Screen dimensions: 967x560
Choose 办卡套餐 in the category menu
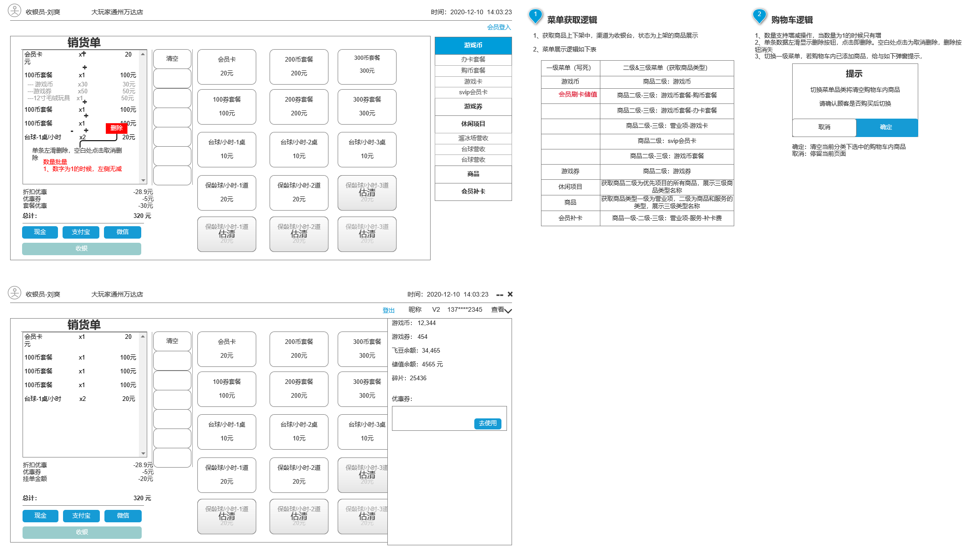click(473, 59)
